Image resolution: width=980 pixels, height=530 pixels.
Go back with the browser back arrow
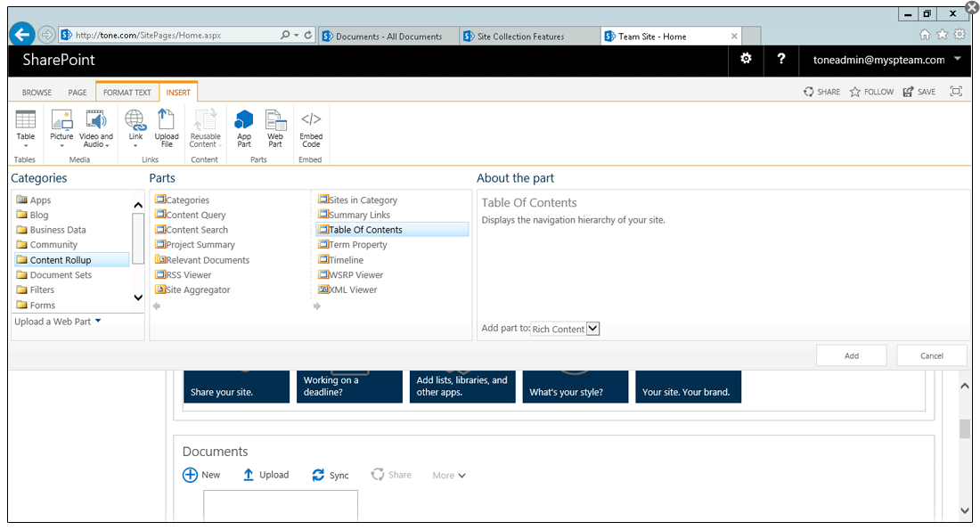22,35
